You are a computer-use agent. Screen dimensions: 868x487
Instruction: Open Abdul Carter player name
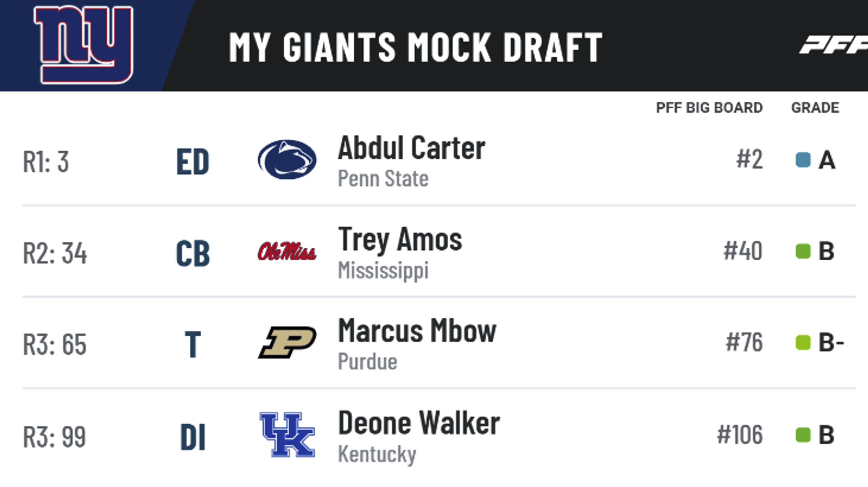point(411,148)
